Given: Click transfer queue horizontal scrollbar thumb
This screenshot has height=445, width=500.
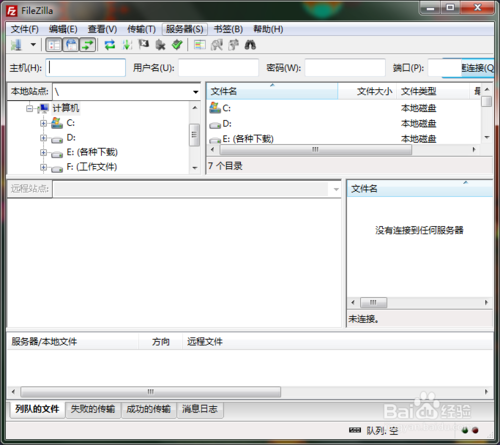Looking at the screenshot, I should click(x=151, y=391).
